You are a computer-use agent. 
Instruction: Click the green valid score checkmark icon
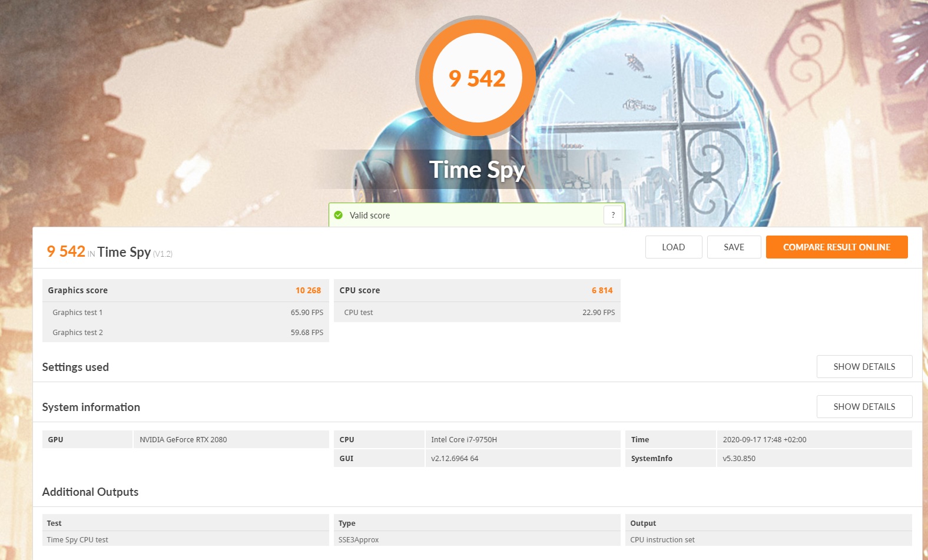tap(339, 216)
